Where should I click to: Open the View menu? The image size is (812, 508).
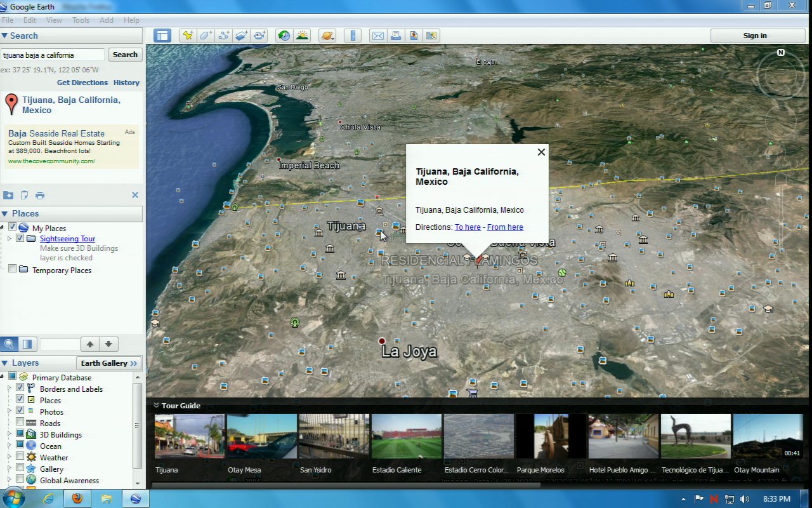point(54,20)
